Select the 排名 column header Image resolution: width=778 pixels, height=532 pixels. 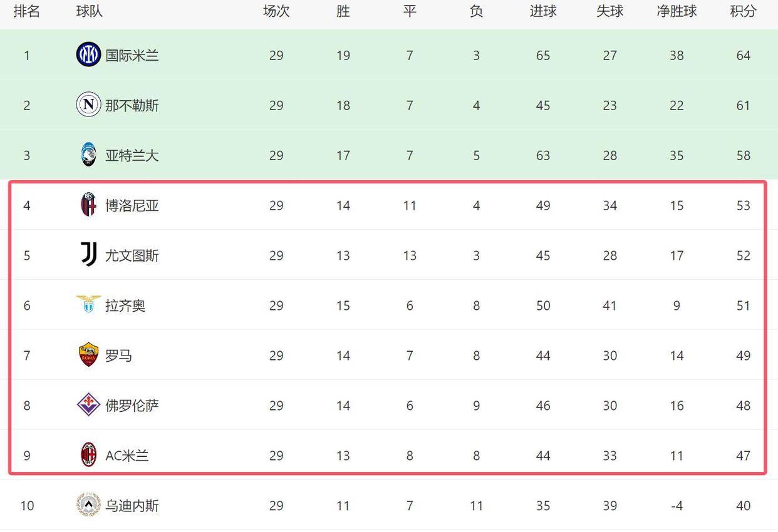coord(27,11)
